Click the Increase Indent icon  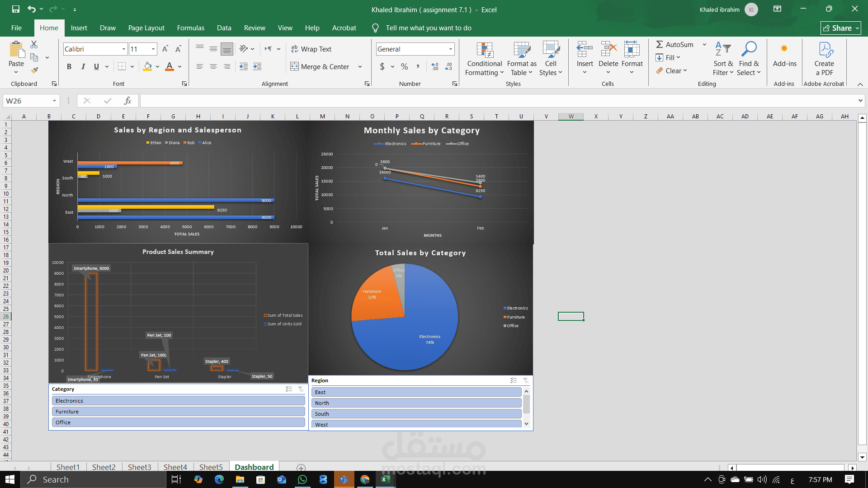point(257,66)
